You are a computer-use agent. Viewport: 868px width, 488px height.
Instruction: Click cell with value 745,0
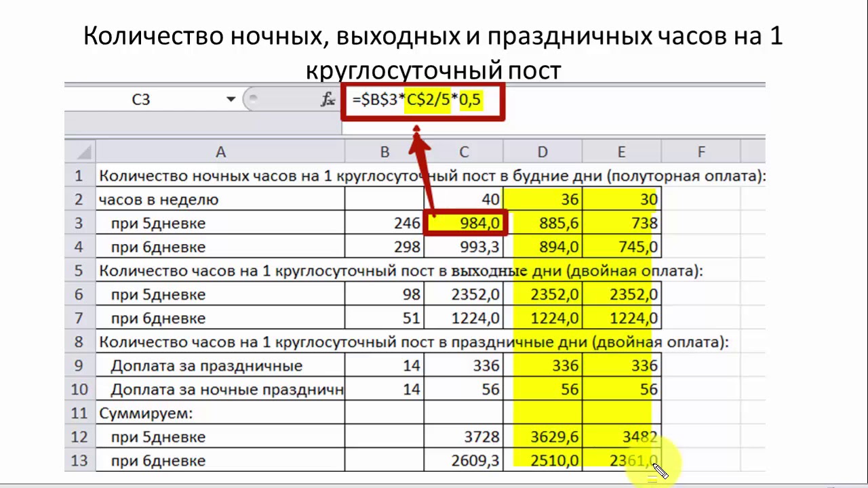click(x=622, y=247)
